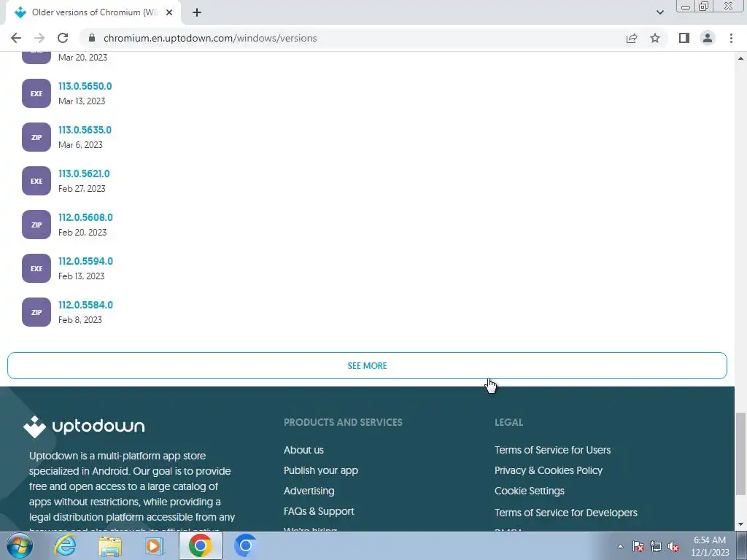
Task: Open version 112.0.5594.0 link
Action: [86, 262]
